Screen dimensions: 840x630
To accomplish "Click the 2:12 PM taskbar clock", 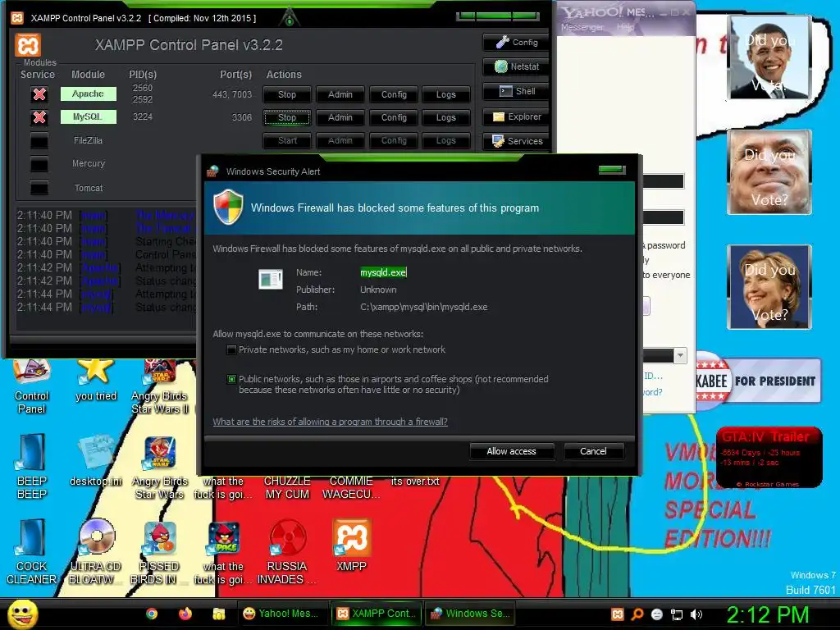I will pos(768,614).
